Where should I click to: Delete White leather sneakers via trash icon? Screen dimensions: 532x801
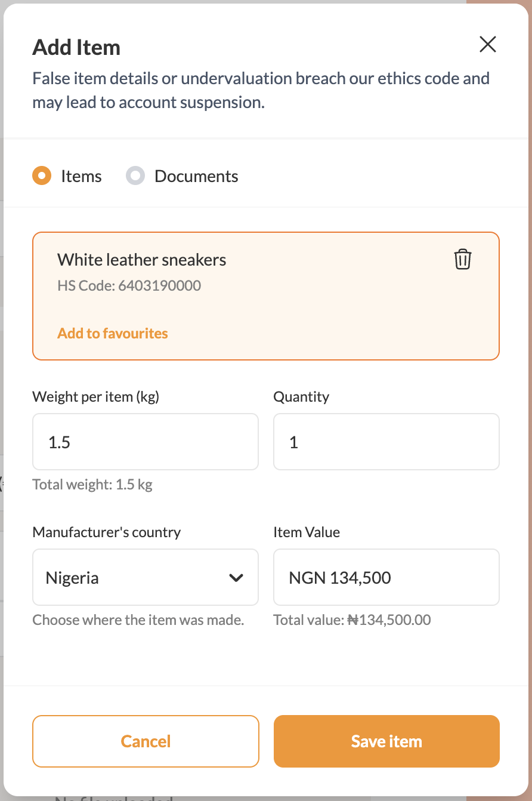463,260
